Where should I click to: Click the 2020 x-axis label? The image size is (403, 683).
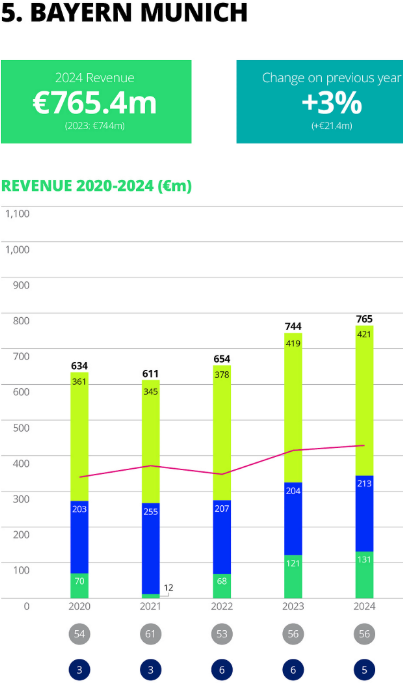[79, 606]
